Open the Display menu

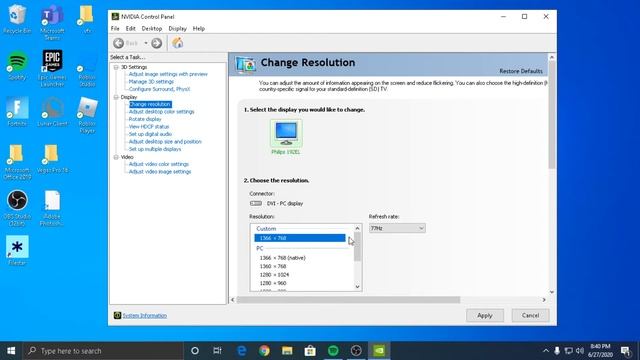(178, 29)
